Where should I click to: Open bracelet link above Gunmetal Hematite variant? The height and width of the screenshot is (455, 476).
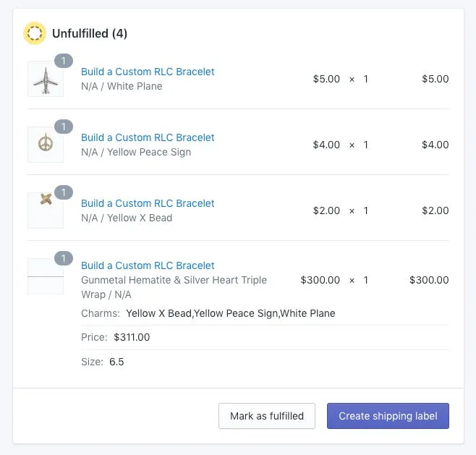click(x=148, y=265)
